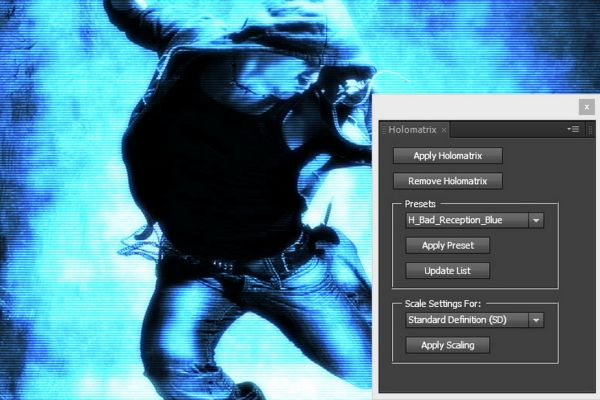
Task: Close the floating window with top x
Action: pos(587,107)
